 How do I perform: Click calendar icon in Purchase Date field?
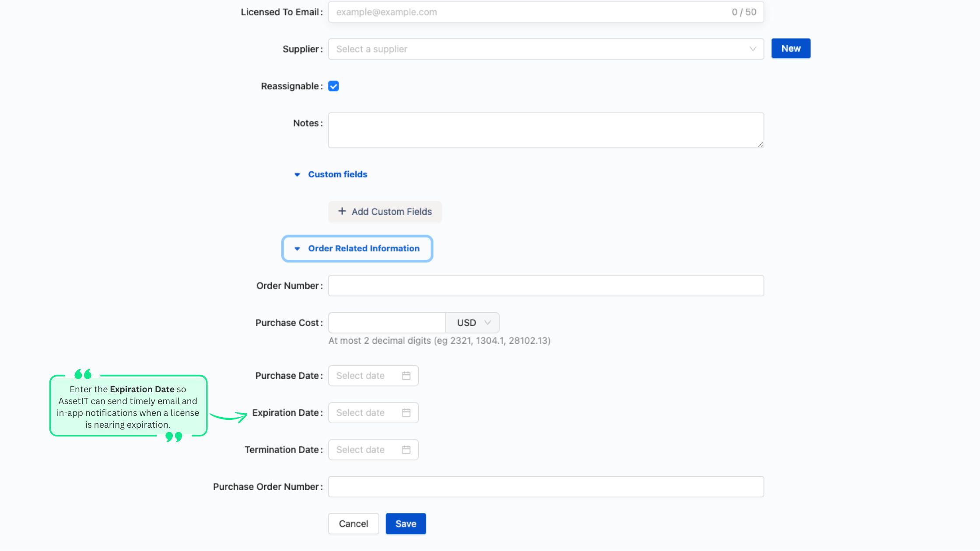click(x=406, y=376)
